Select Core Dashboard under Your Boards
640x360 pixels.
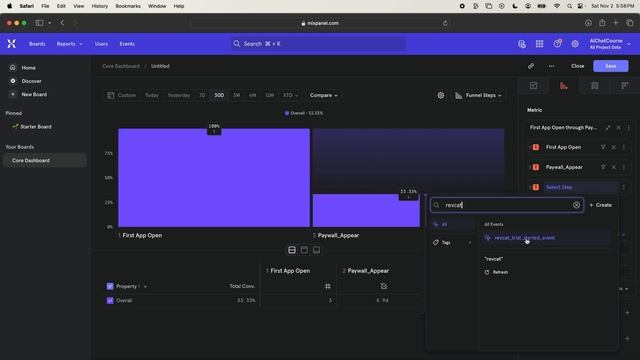click(44, 160)
